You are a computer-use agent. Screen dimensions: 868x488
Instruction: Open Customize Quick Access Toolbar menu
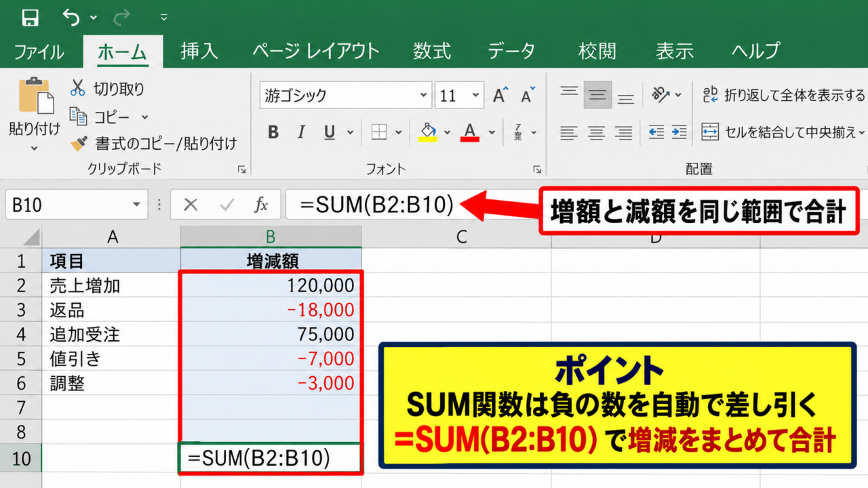click(163, 17)
